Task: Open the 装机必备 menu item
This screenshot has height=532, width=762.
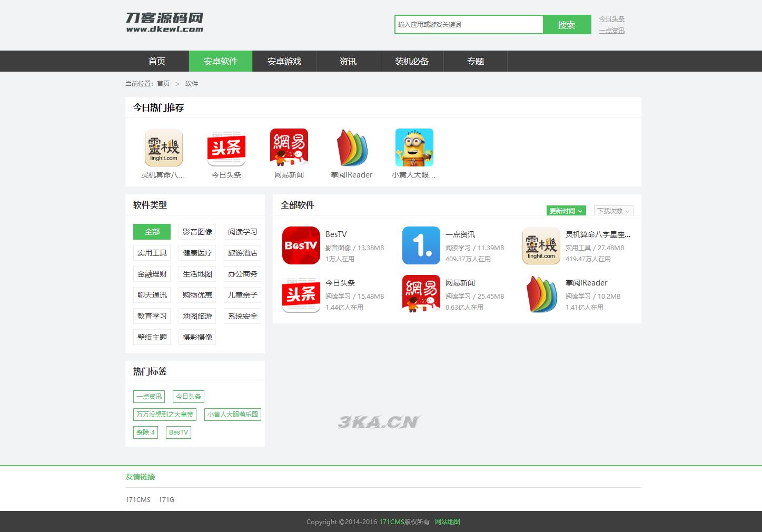Action: 412,61
